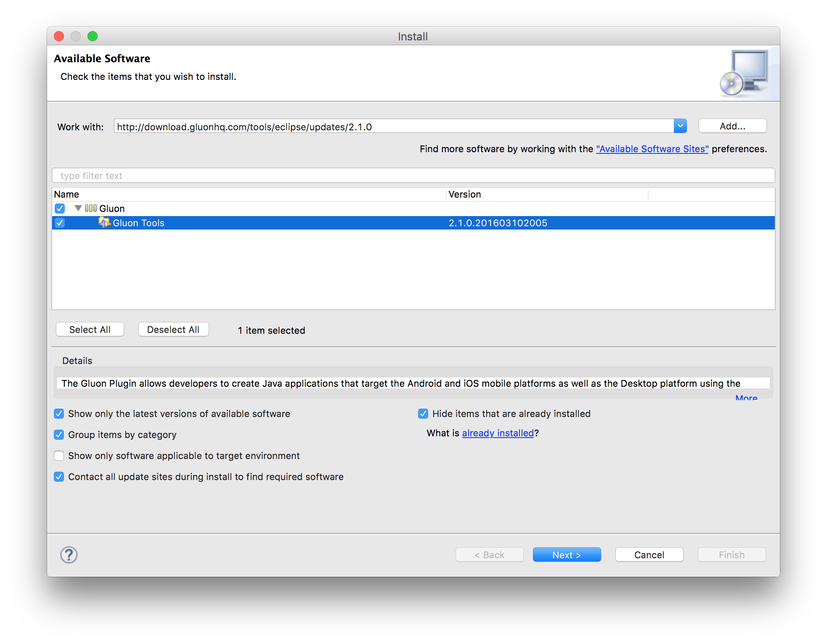Click the Select All button
The image size is (827, 644).
pos(90,330)
